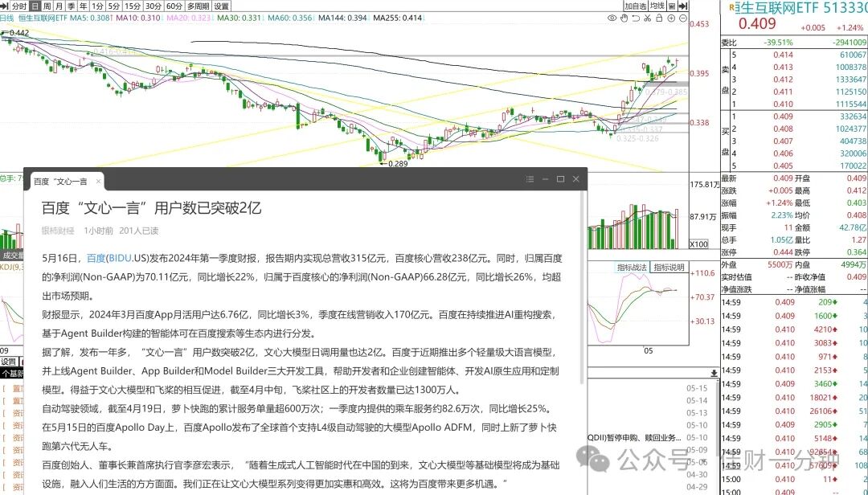868x495 pixels.
Task: Click the buy level 2 price 0.408
Action: click(783, 129)
